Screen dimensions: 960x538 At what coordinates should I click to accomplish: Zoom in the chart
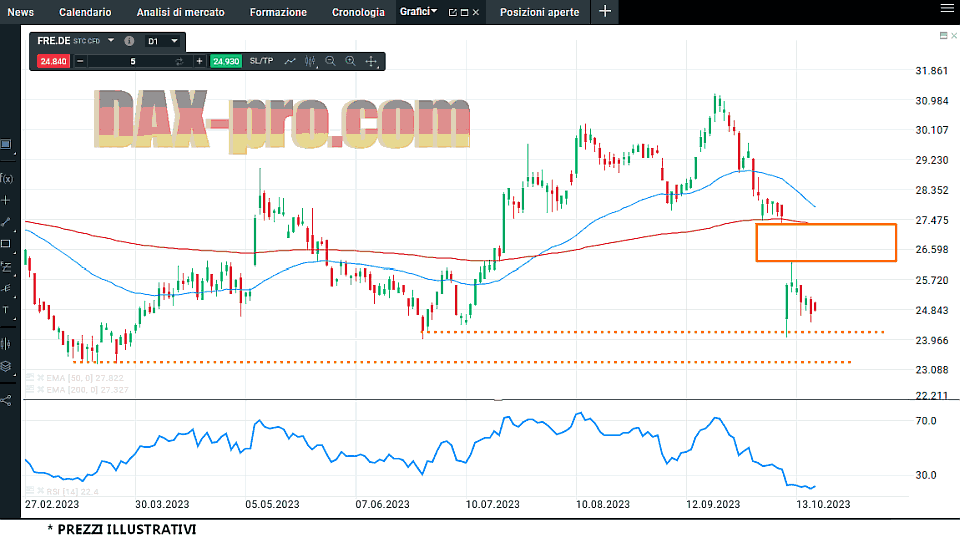click(350, 61)
